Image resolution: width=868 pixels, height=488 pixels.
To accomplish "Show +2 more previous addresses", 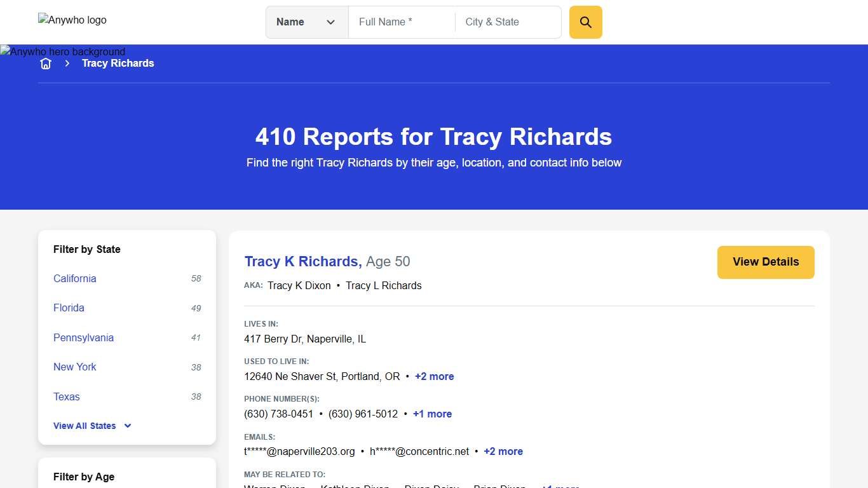I will click(x=434, y=376).
